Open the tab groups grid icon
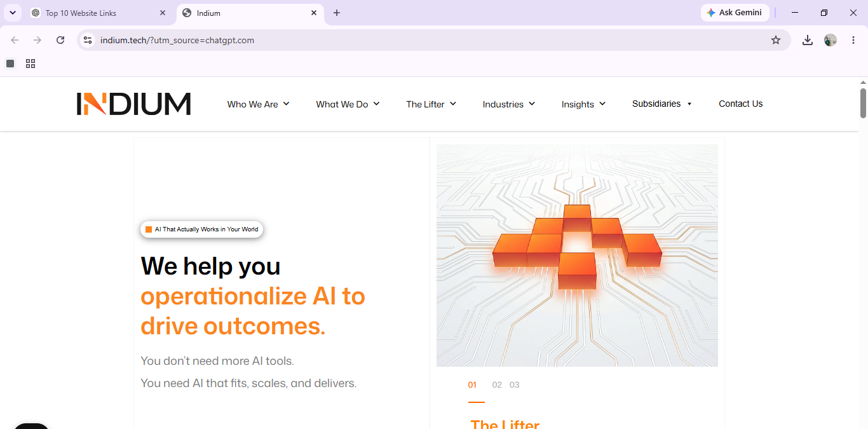 coord(31,64)
